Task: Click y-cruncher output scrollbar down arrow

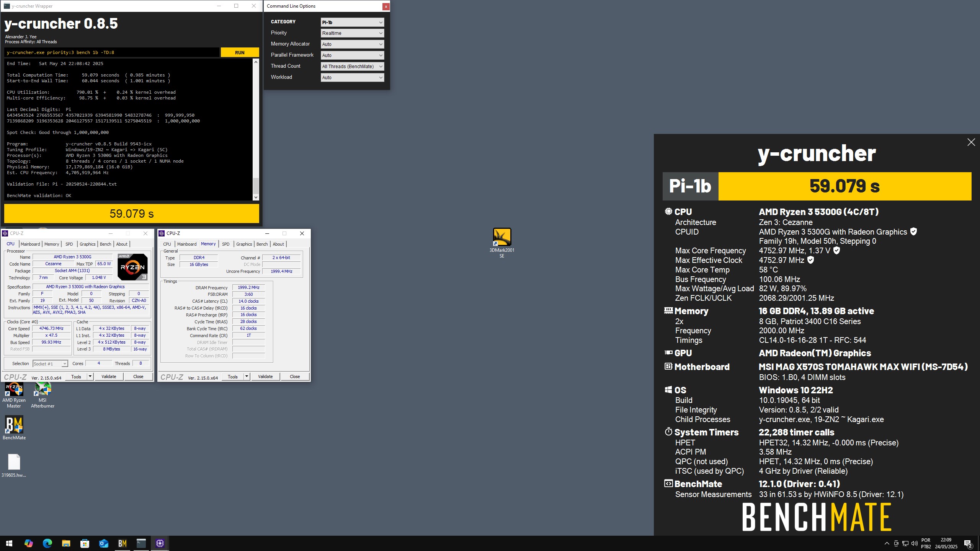Action: pyautogui.click(x=256, y=197)
